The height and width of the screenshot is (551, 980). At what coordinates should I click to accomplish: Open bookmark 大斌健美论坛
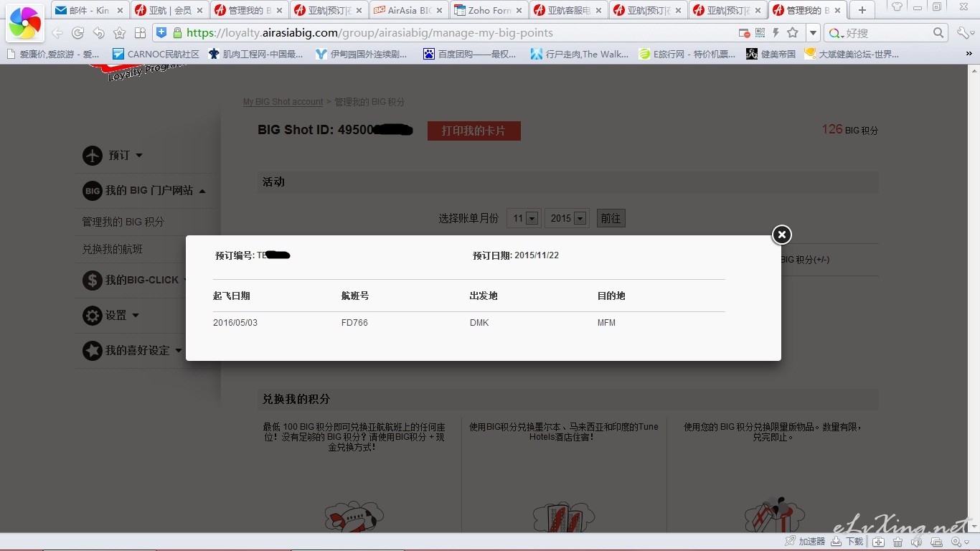[852, 54]
